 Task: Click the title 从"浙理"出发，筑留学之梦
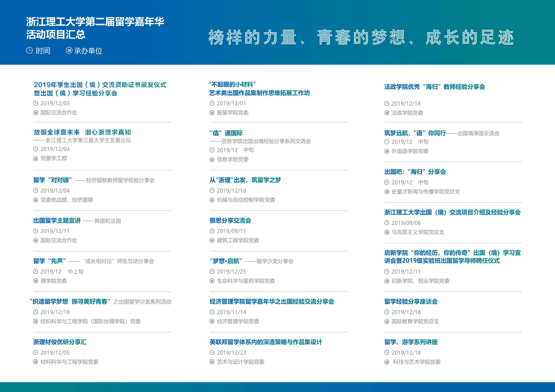pos(245,180)
